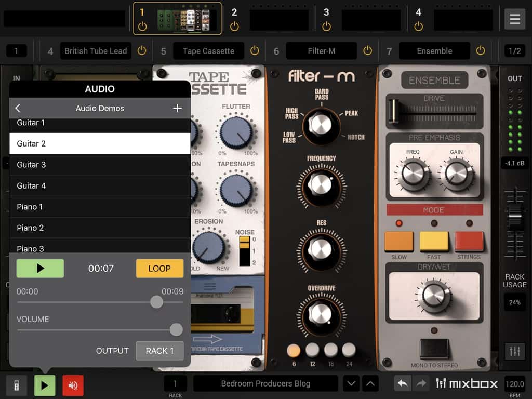Play audio demo in Audio panel
This screenshot has width=532, height=399.
(x=40, y=269)
